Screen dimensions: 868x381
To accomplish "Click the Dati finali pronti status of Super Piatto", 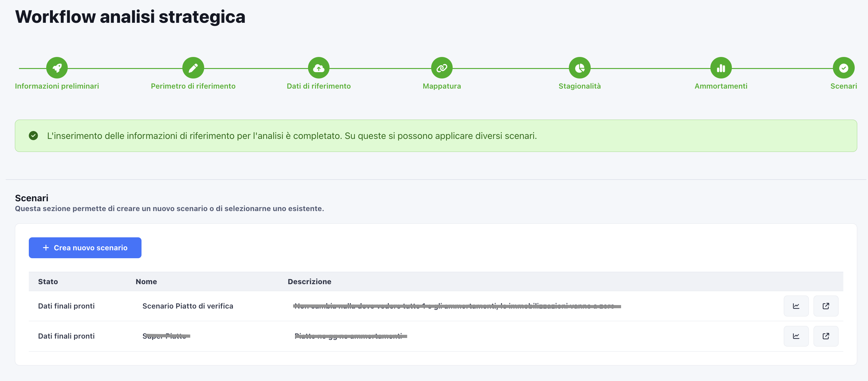I will pyautogui.click(x=66, y=336).
